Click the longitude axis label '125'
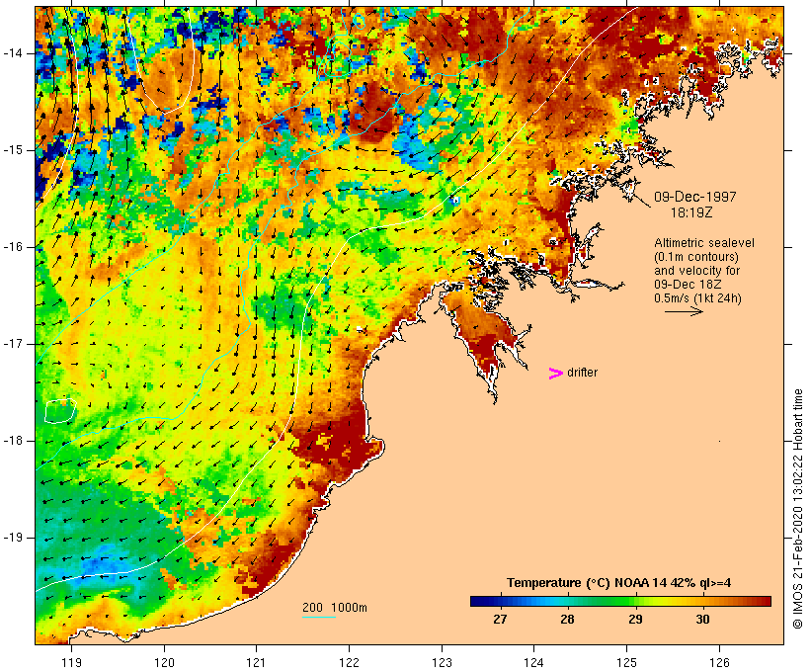This screenshot has height=672, width=810. [x=627, y=662]
